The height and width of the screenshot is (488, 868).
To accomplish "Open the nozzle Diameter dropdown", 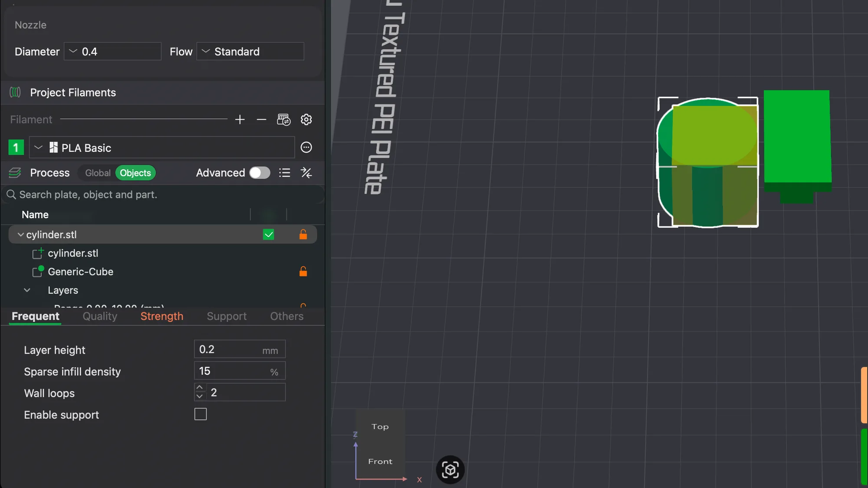I will pos(112,51).
